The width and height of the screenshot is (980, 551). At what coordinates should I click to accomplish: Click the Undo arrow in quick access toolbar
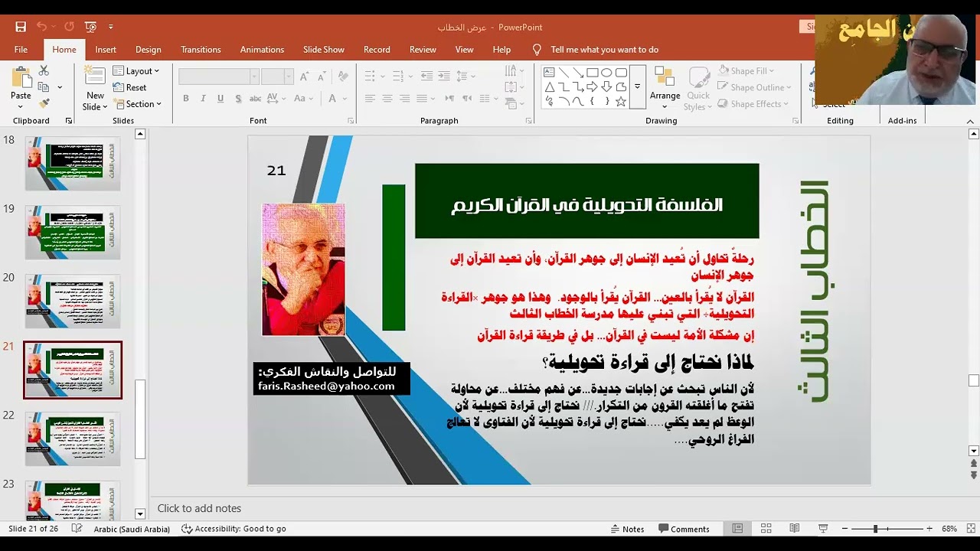tap(41, 27)
